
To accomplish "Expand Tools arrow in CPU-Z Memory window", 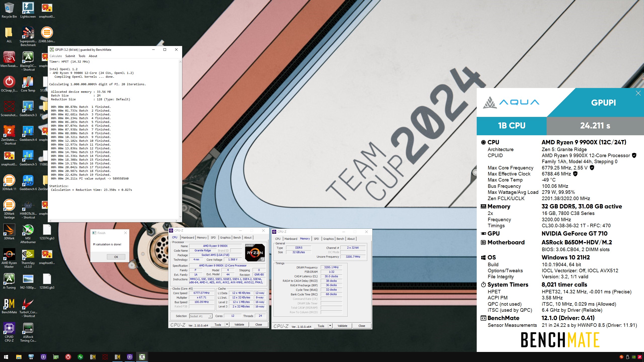I will tap(330, 326).
